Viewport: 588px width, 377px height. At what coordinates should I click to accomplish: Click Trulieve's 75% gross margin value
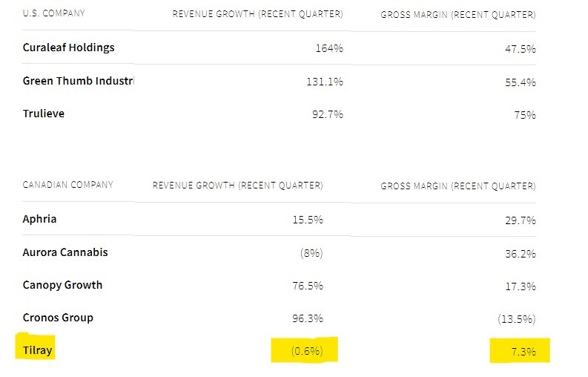pos(525,115)
